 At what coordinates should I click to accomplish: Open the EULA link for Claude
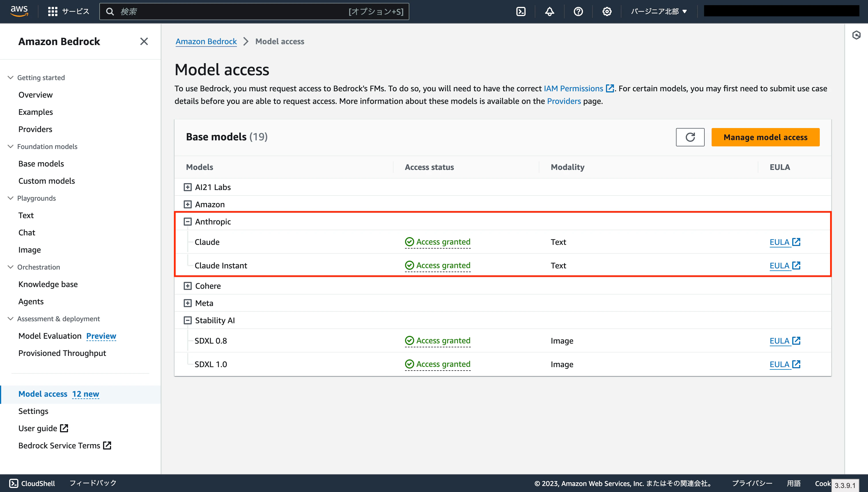coord(784,242)
